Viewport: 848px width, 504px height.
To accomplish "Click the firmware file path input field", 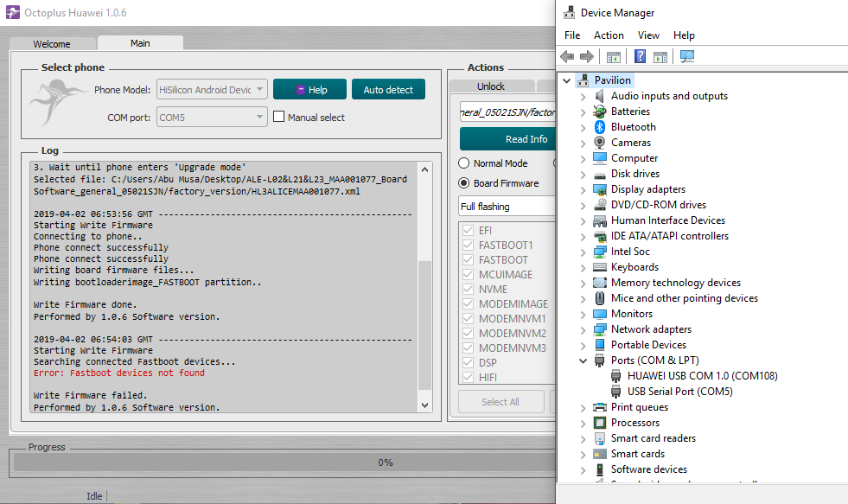I will click(x=507, y=112).
